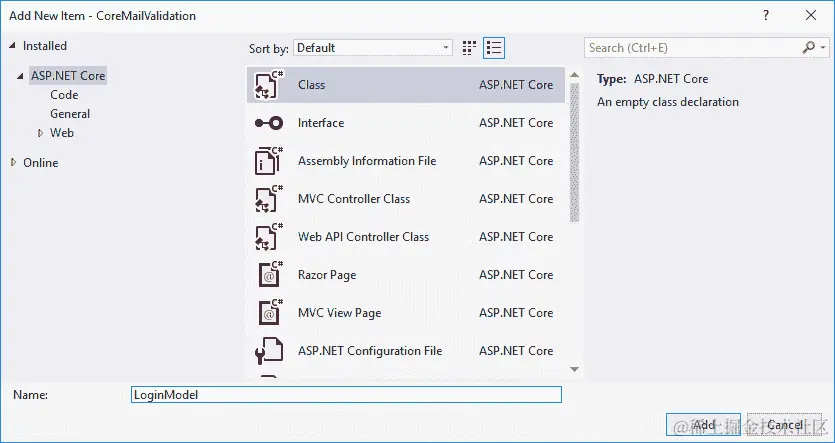
Task: Select 'ASP.NET Configuration File' template name
Action: (370, 351)
